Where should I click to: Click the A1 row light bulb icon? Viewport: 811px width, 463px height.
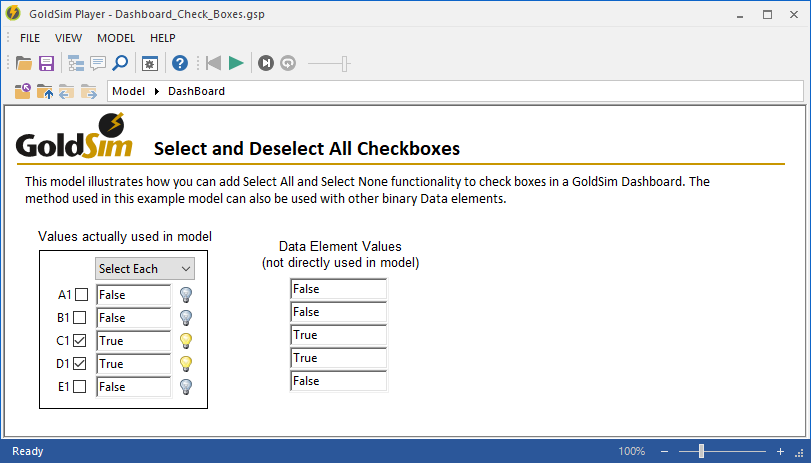coord(186,295)
